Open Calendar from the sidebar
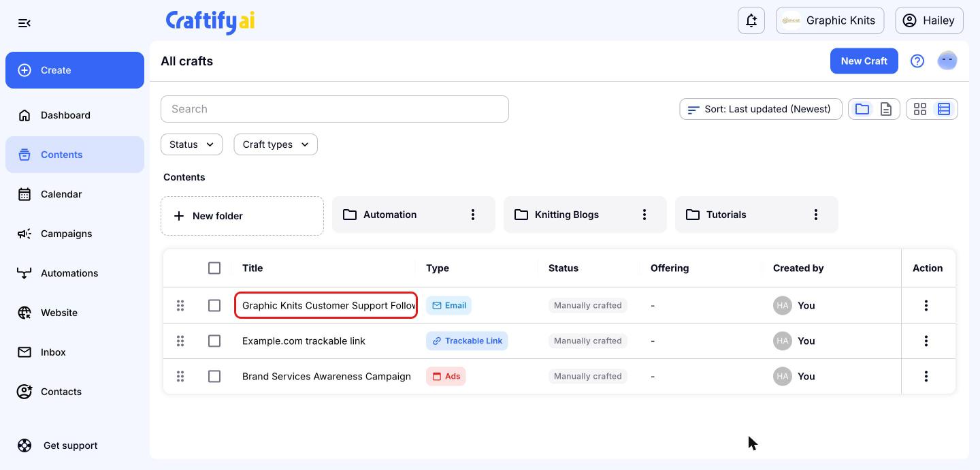 click(x=75, y=194)
